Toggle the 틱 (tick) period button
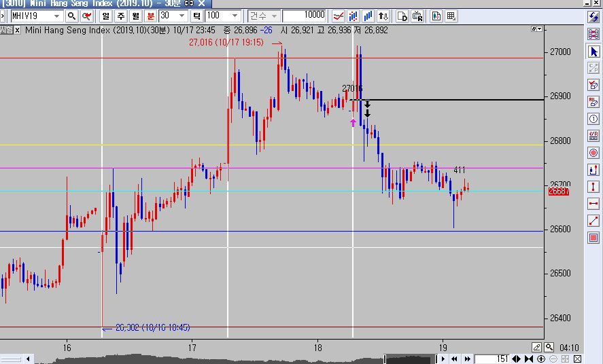Image resolution: width=603 pixels, height=364 pixels. (196, 16)
